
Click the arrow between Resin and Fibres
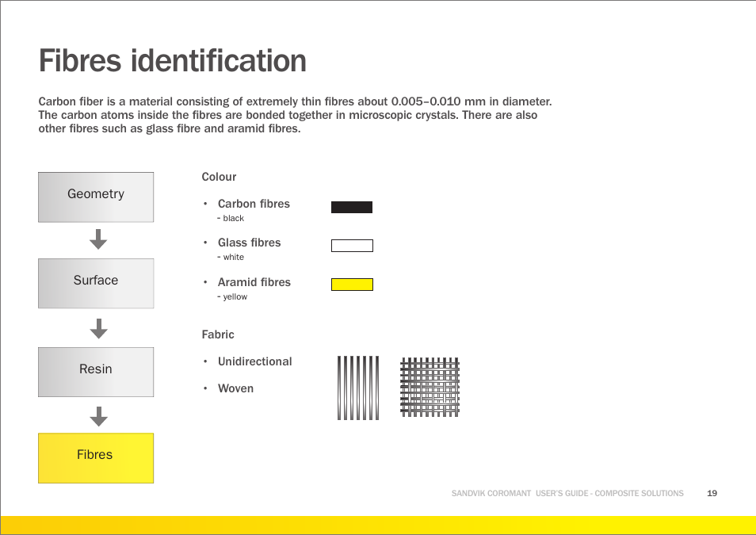(x=98, y=416)
